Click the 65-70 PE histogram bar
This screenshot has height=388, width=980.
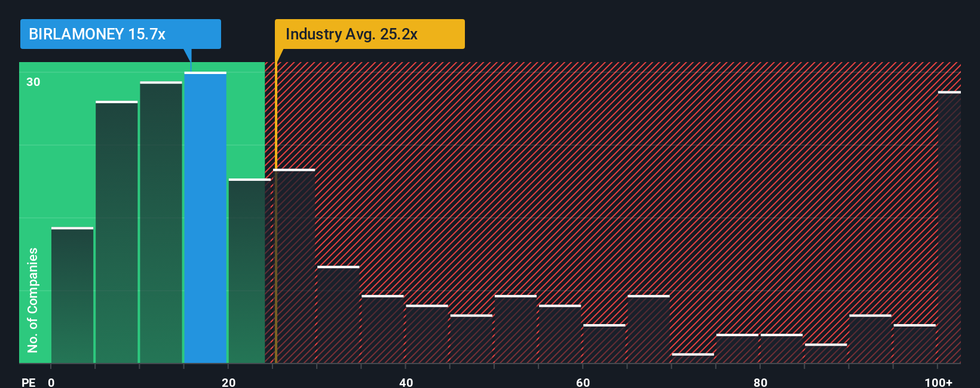[648, 329]
